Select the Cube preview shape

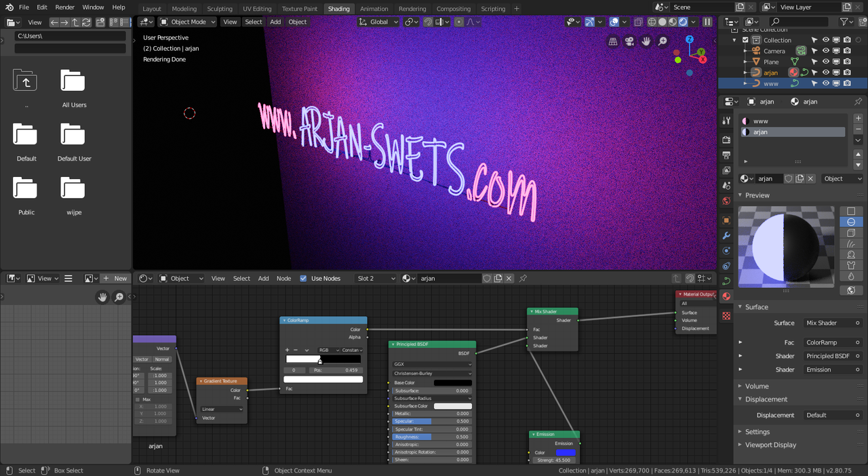pos(851,233)
